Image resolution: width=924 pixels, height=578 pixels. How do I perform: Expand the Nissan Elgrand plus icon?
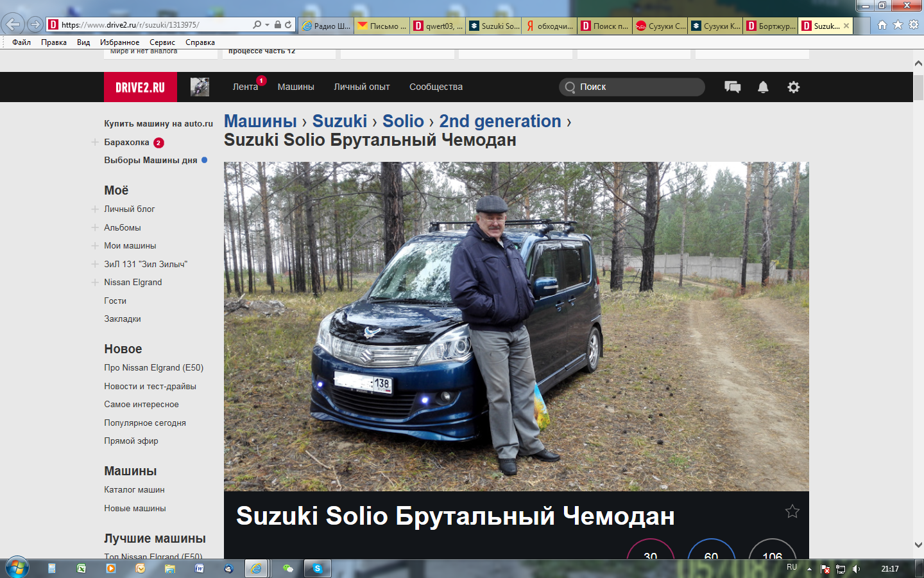coord(95,282)
